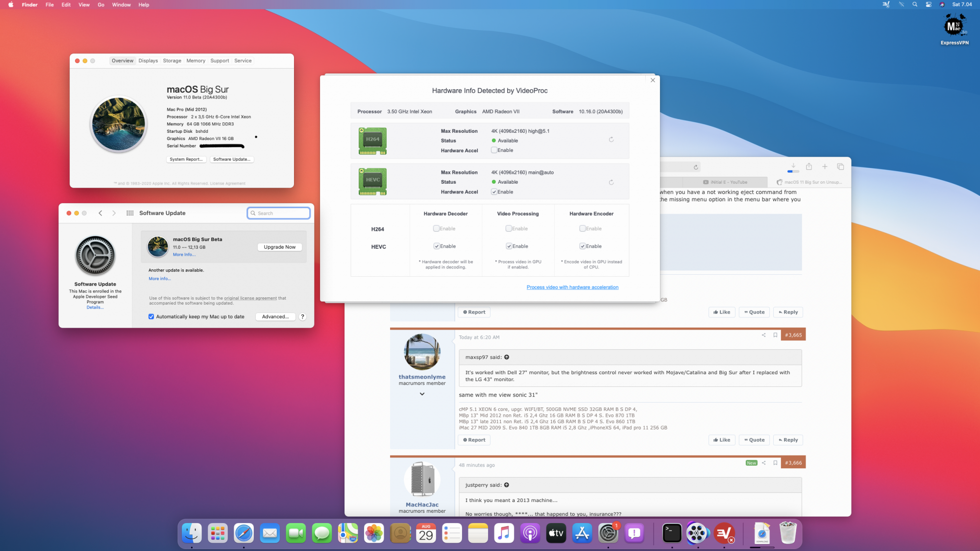980x551 pixels.
Task: Close VideoProc hardware info dialog
Action: point(653,80)
